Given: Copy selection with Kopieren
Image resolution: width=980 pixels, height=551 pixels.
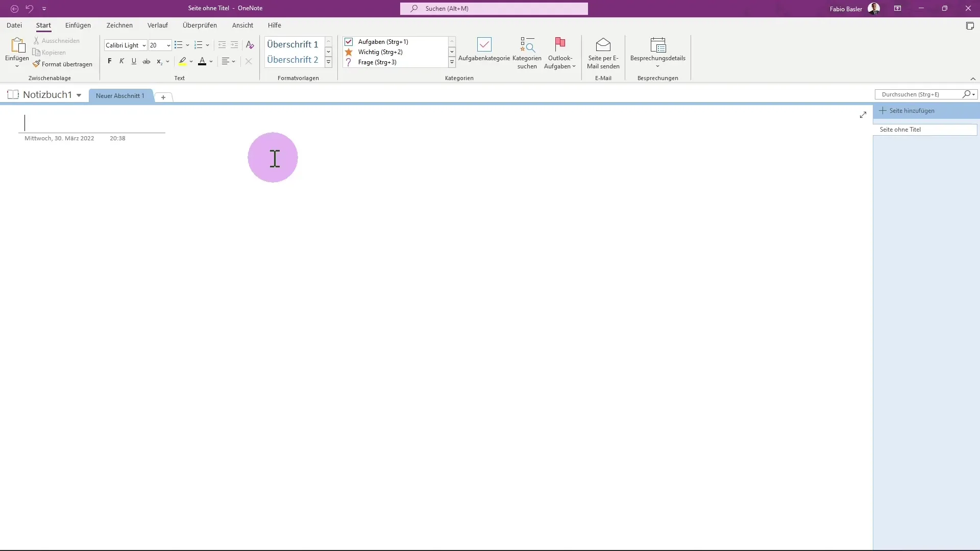Looking at the screenshot, I should pyautogui.click(x=50, y=53).
